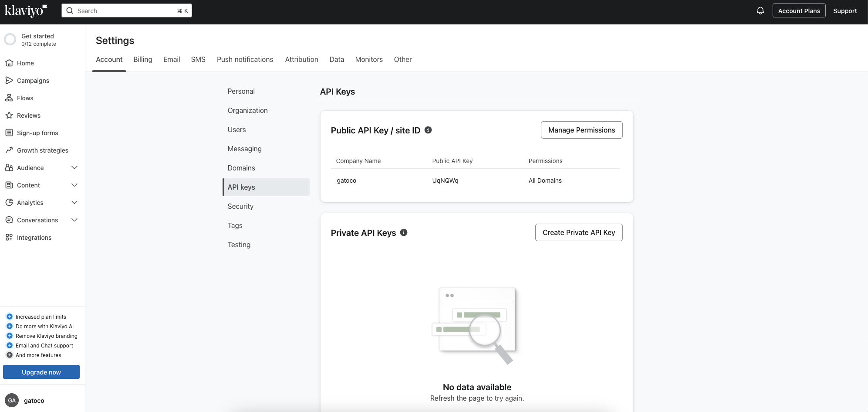Select the Account tab
Viewport: 868px width, 412px height.
(x=109, y=59)
